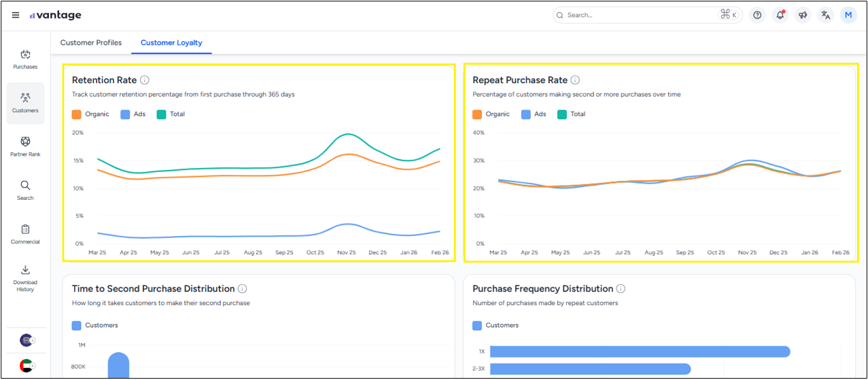The height and width of the screenshot is (380, 868).
Task: Open the language translation icon
Action: coord(826,15)
